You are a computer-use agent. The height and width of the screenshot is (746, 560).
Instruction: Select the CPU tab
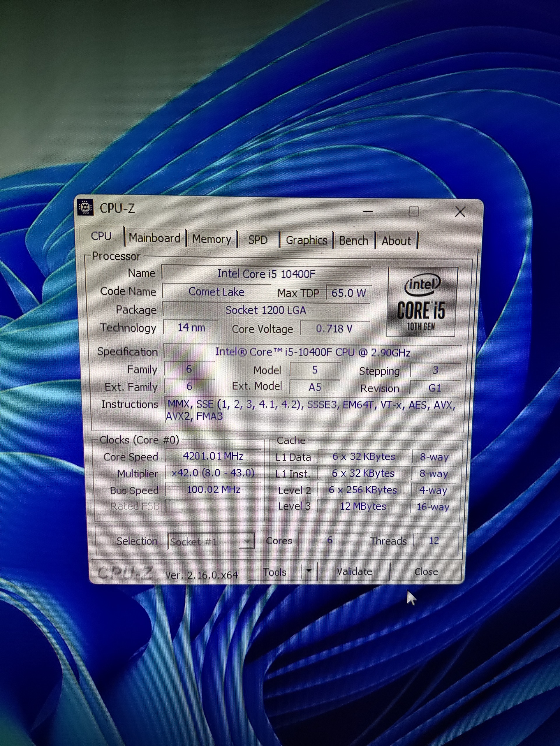pyautogui.click(x=101, y=236)
